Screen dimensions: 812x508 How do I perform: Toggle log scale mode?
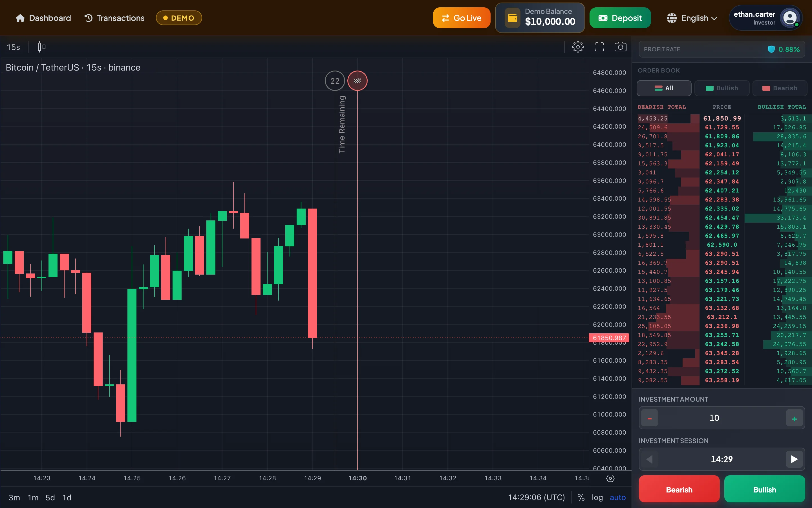click(x=597, y=498)
